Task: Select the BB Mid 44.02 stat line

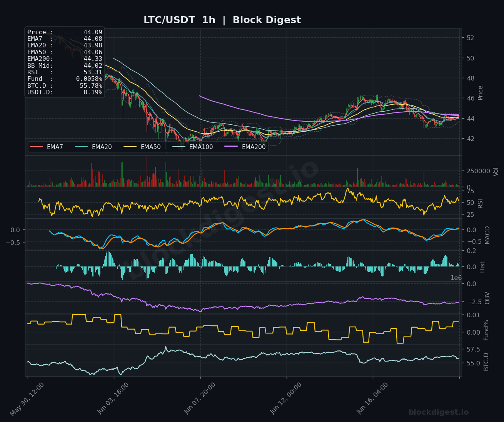Action: click(65, 66)
